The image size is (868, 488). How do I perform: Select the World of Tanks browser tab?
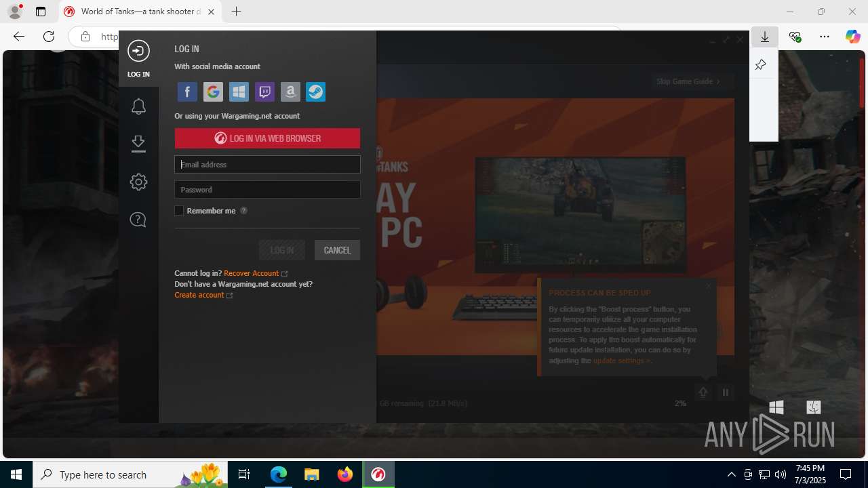pyautogui.click(x=140, y=12)
